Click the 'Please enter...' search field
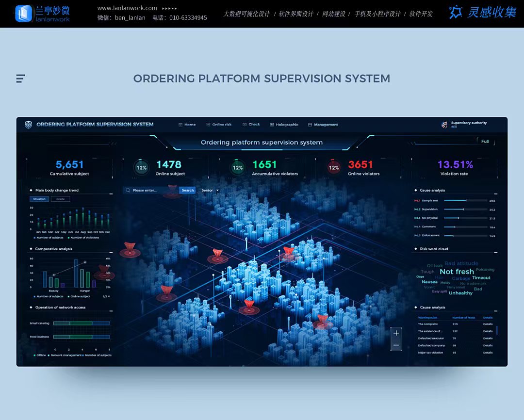Viewport: 524px width, 420px height. pos(154,191)
